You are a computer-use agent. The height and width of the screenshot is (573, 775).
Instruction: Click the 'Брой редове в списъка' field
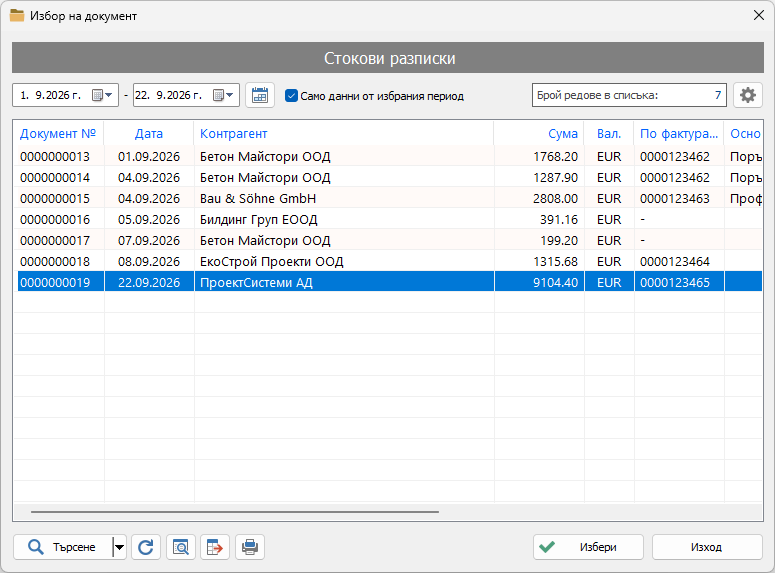tap(629, 95)
